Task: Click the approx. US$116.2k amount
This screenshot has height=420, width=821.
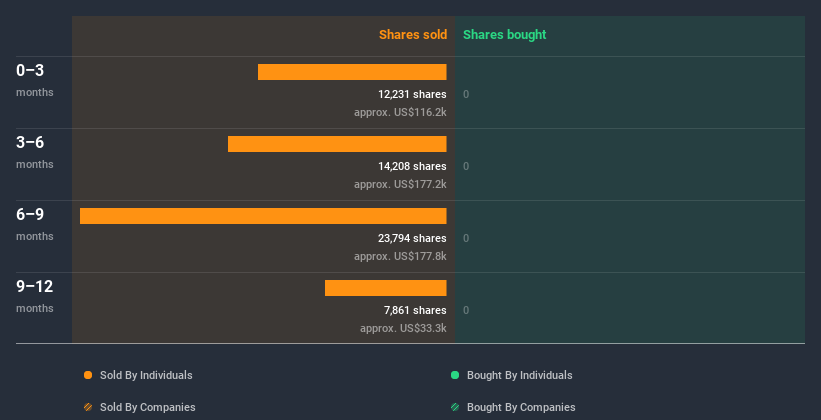Action: 400,112
